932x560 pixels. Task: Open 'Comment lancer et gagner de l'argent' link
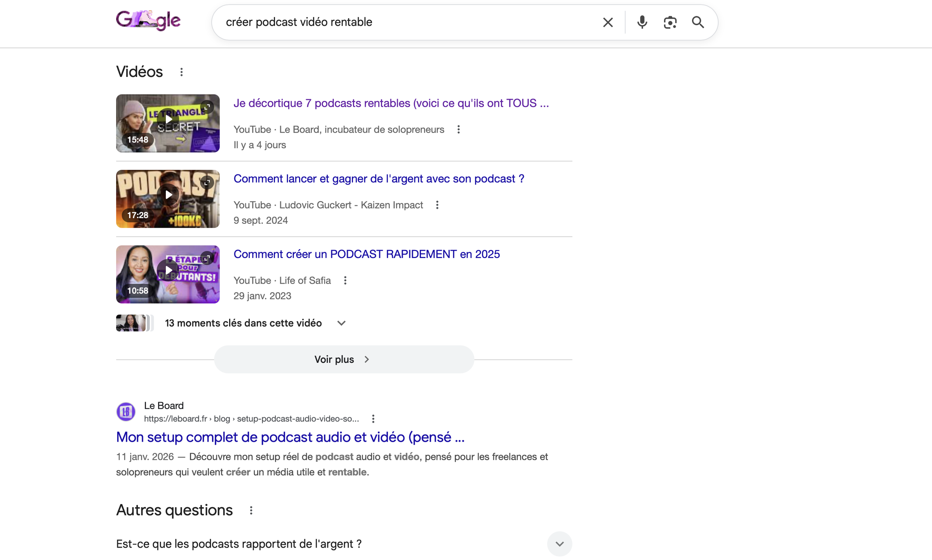coord(379,179)
